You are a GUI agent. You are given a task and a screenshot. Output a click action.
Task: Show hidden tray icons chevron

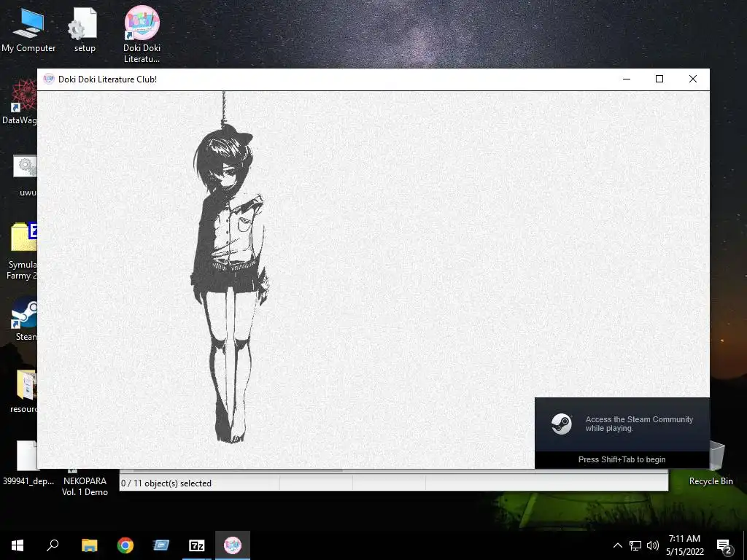click(617, 545)
